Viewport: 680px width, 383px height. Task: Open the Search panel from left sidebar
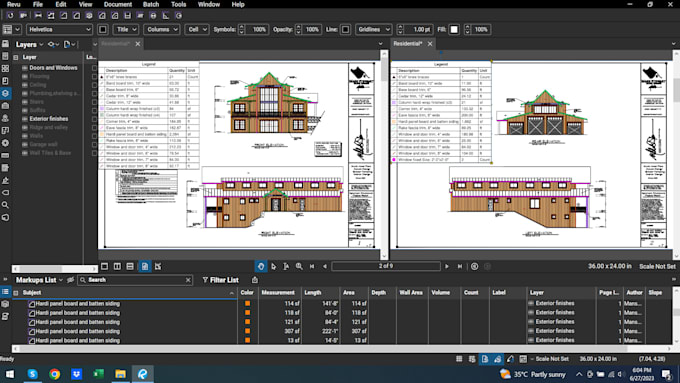[x=5, y=205]
